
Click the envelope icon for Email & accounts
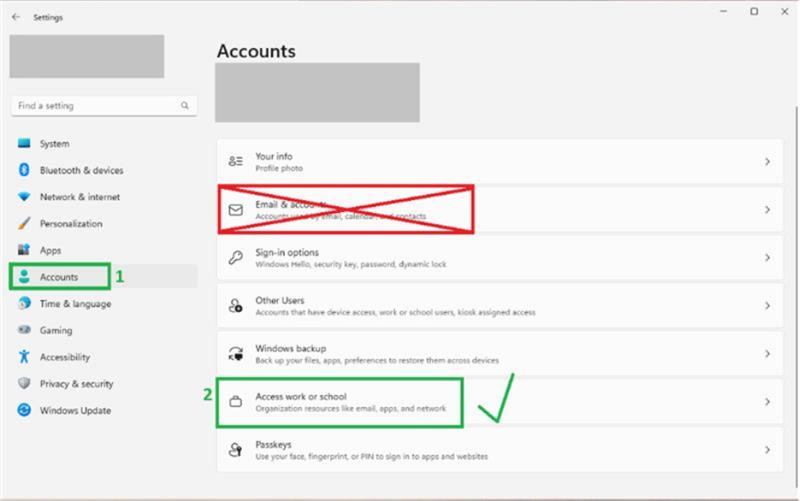(x=235, y=210)
